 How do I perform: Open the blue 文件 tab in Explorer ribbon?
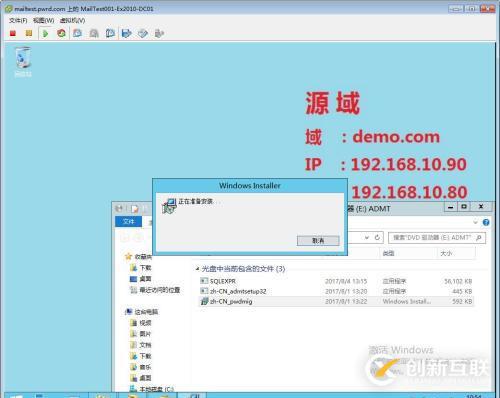pos(128,222)
